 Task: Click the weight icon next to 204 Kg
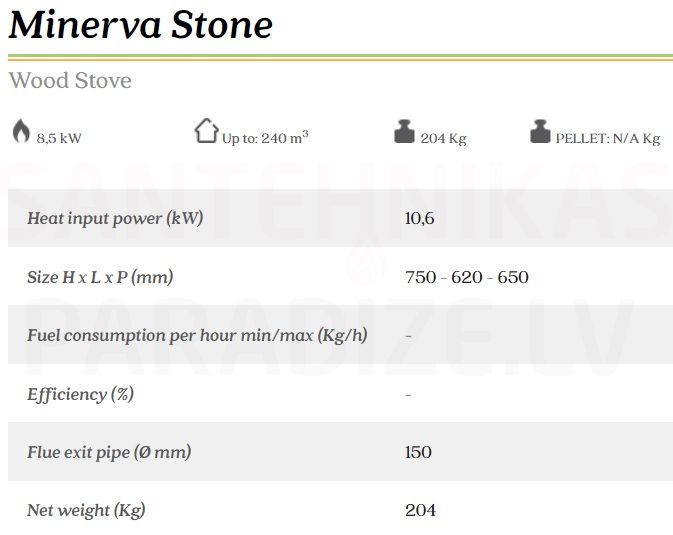404,131
